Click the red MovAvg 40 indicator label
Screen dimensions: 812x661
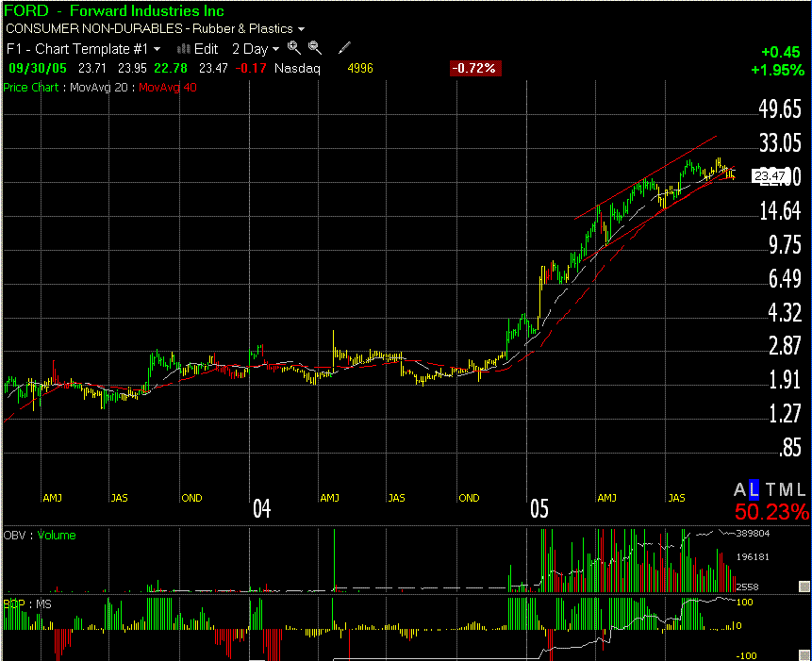[168, 88]
